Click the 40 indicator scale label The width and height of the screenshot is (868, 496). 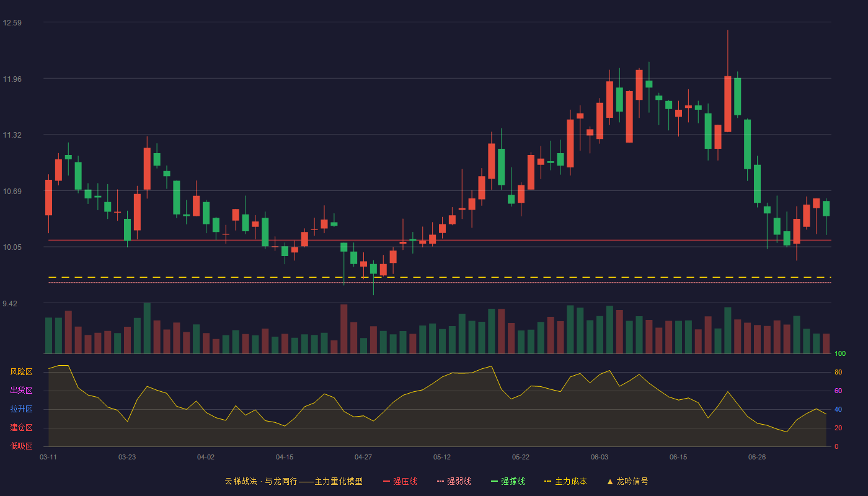click(x=838, y=410)
